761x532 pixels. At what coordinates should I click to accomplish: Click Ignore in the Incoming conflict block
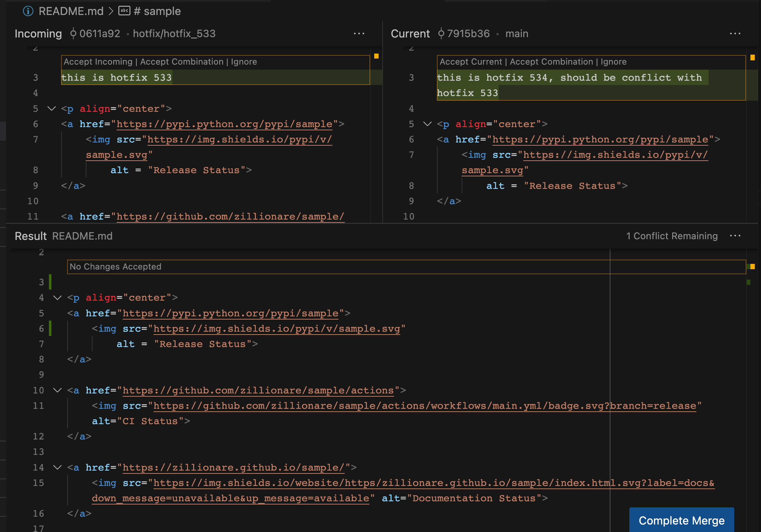pyautogui.click(x=244, y=62)
